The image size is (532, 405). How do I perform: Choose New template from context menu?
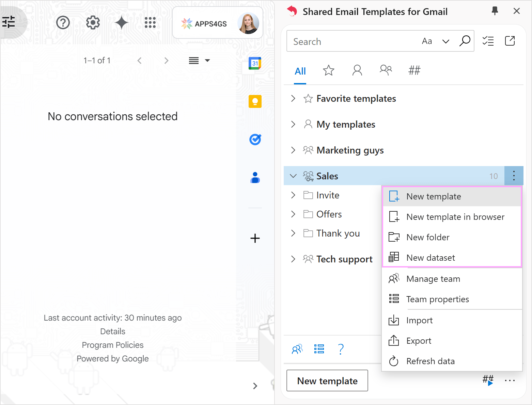pos(452,196)
